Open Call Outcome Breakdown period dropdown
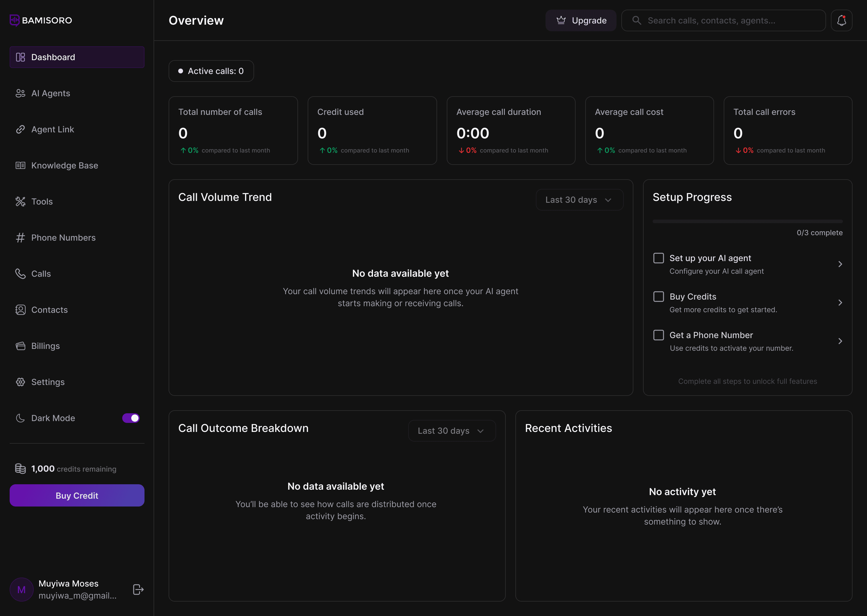 [452, 431]
